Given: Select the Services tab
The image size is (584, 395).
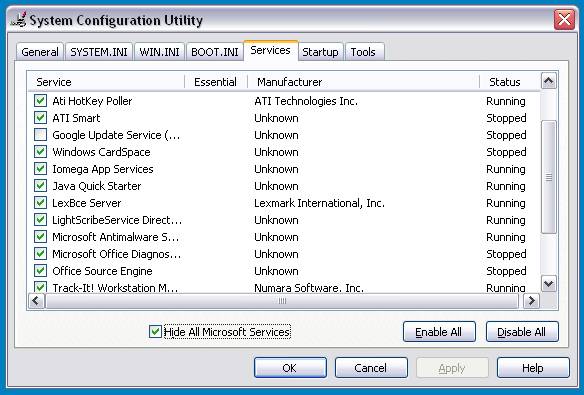Looking at the screenshot, I should pos(270,50).
